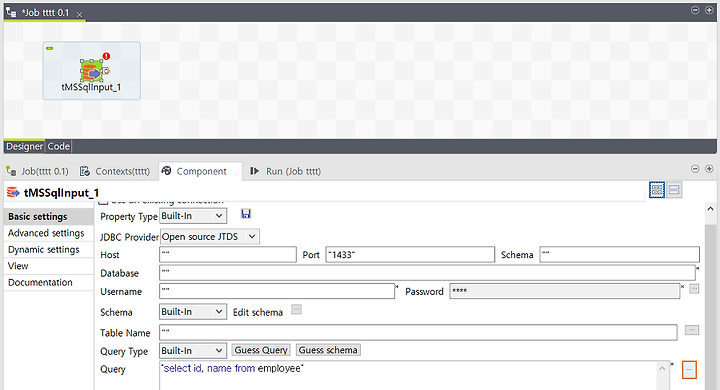Screen dimensions: 720x390
Task: Click into the Host input field
Action: pos(228,254)
